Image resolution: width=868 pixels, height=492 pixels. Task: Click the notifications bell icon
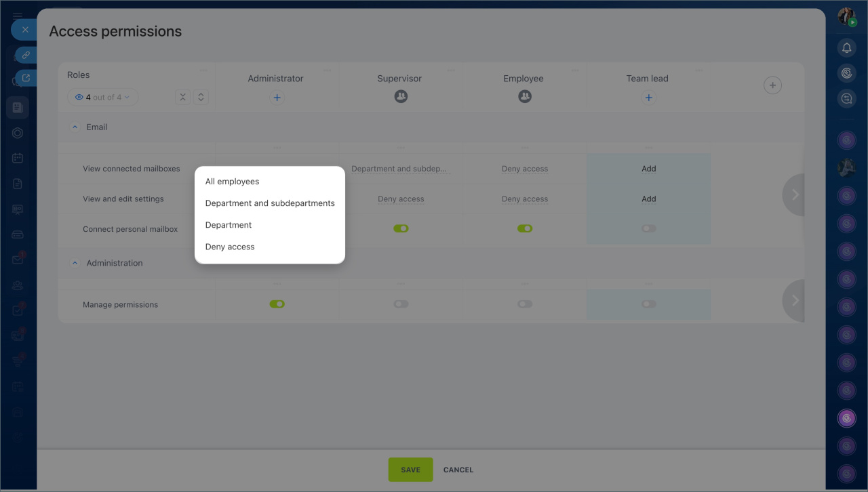[846, 47]
